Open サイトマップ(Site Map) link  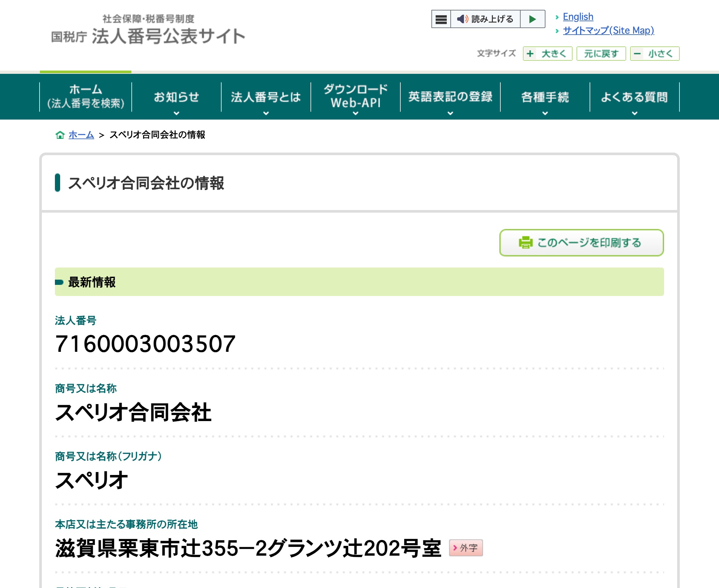[x=608, y=30]
